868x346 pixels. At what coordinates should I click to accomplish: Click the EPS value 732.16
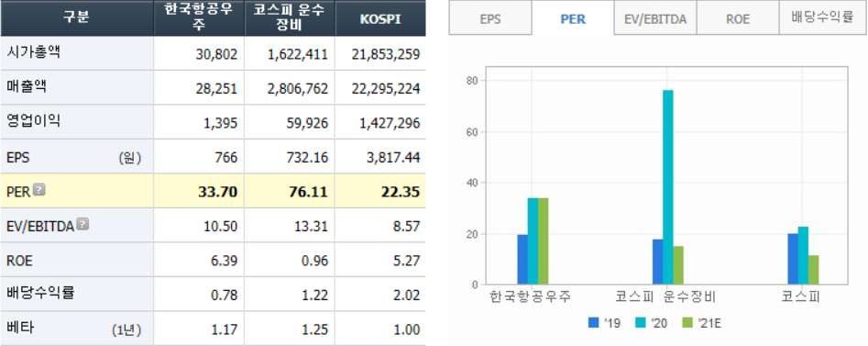pyautogui.click(x=309, y=158)
